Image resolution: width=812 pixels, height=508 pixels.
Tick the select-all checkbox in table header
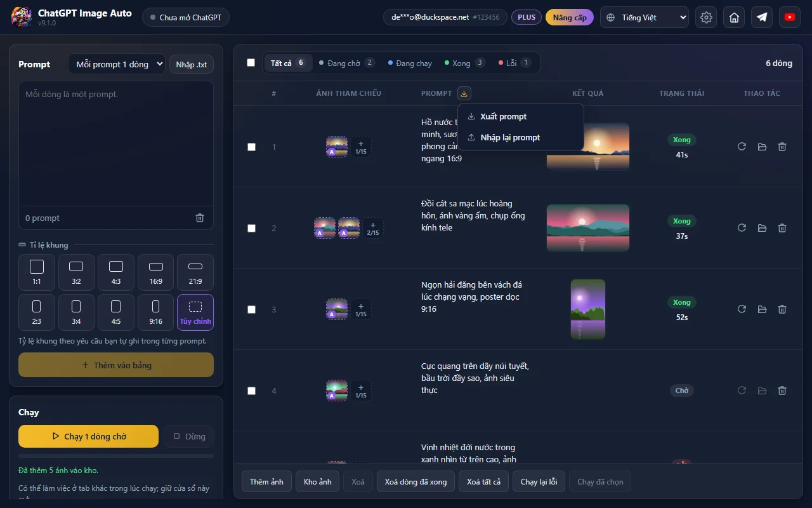(x=251, y=63)
